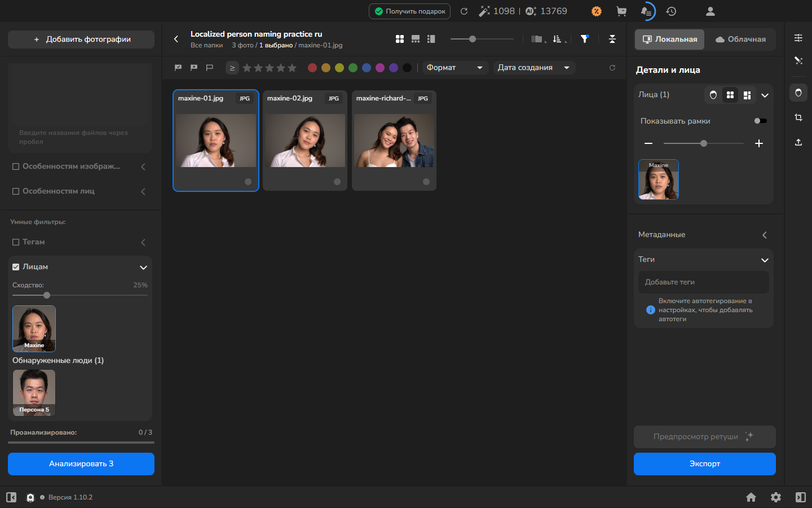This screenshot has width=812, height=508.
Task: Select the red color label swatch
Action: click(312, 68)
